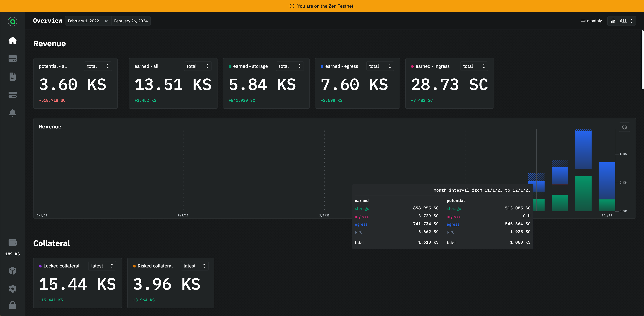Click purple dot on Locked collateral
This screenshot has height=316, width=644.
pyautogui.click(x=40, y=266)
